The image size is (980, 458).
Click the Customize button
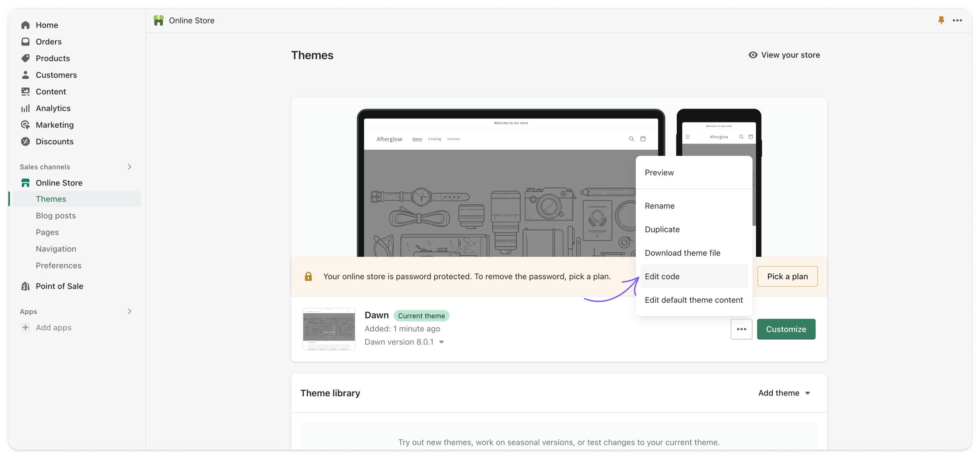coord(786,329)
